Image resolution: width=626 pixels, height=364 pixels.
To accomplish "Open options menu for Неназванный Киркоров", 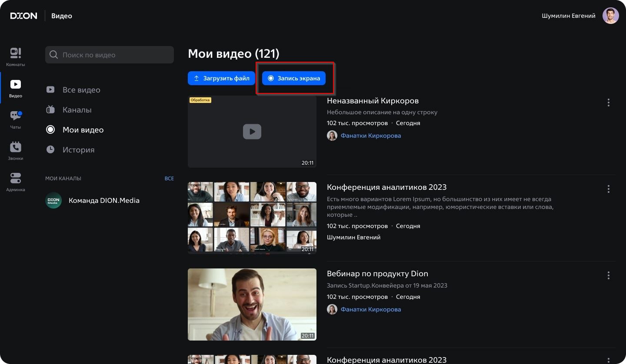I will [x=608, y=103].
